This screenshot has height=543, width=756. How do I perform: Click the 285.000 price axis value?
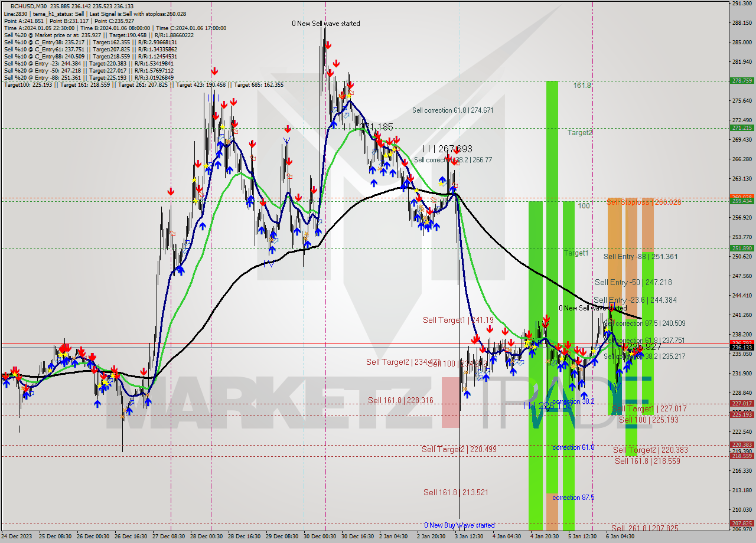coord(742,42)
